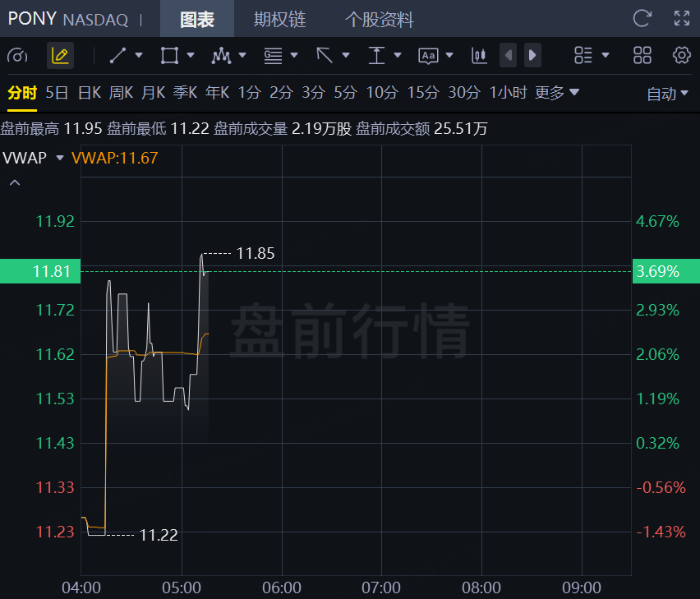Expand chart to fullscreen

681,18
